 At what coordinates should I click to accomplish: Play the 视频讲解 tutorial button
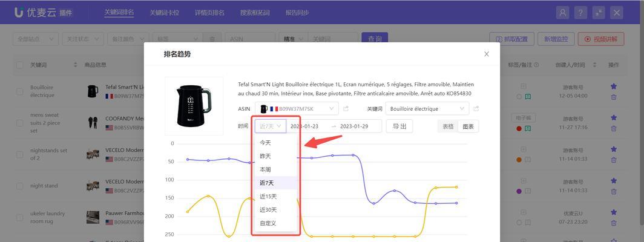[601, 39]
